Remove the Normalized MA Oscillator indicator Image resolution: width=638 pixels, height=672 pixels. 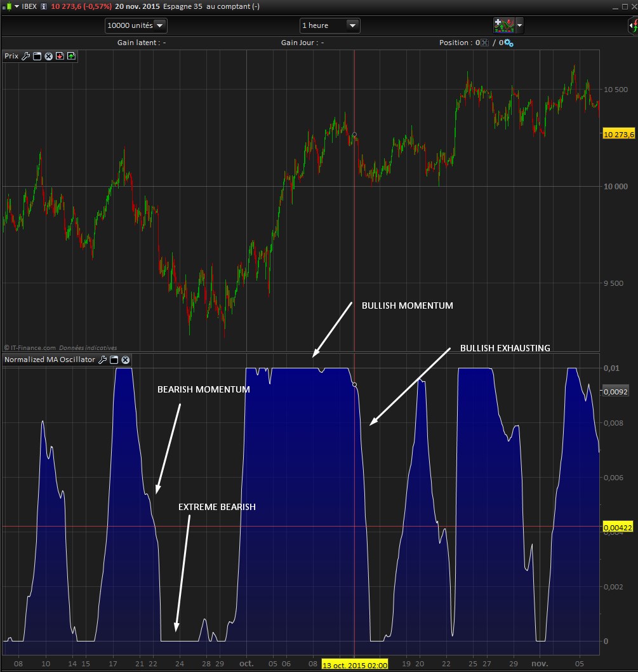[126, 360]
